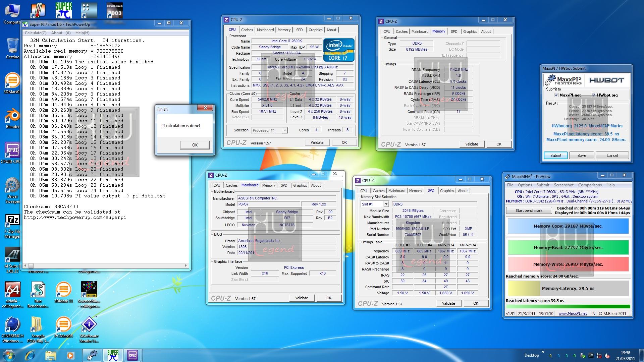Open the SiSoftware Sandra desktop shortcut
Image resolution: width=644 pixels, height=362 pixels.
89,329
